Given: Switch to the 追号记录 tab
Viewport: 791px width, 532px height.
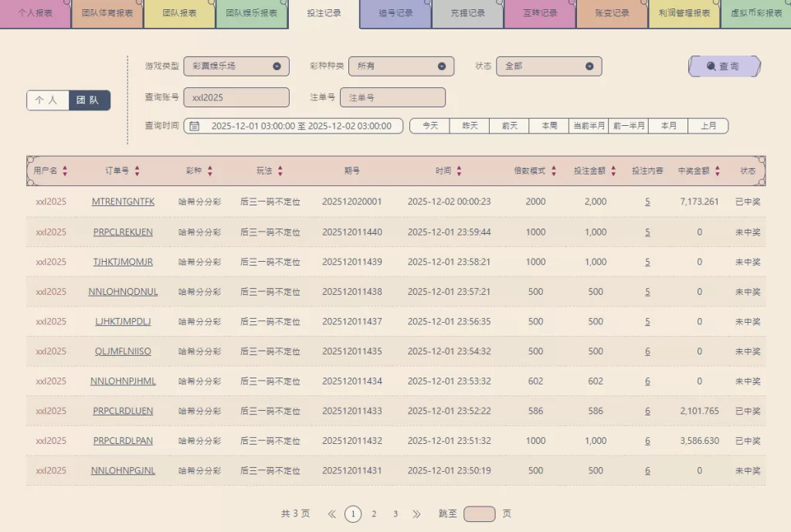Looking at the screenshot, I should pos(395,14).
